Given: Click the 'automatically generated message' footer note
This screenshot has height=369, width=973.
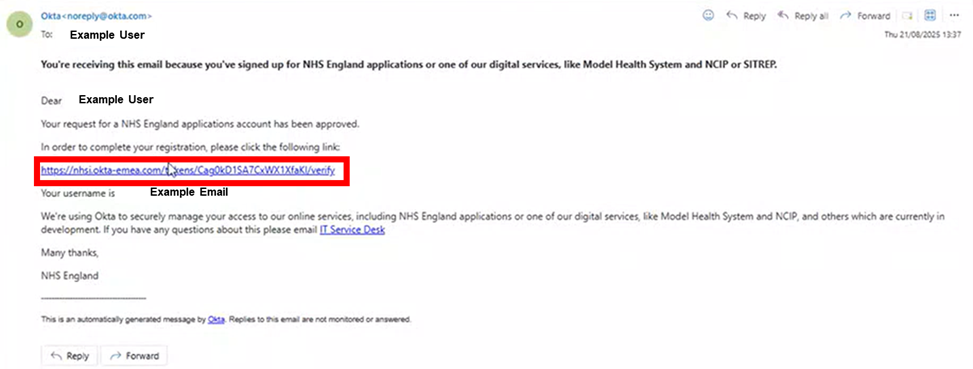Looking at the screenshot, I should (226, 319).
